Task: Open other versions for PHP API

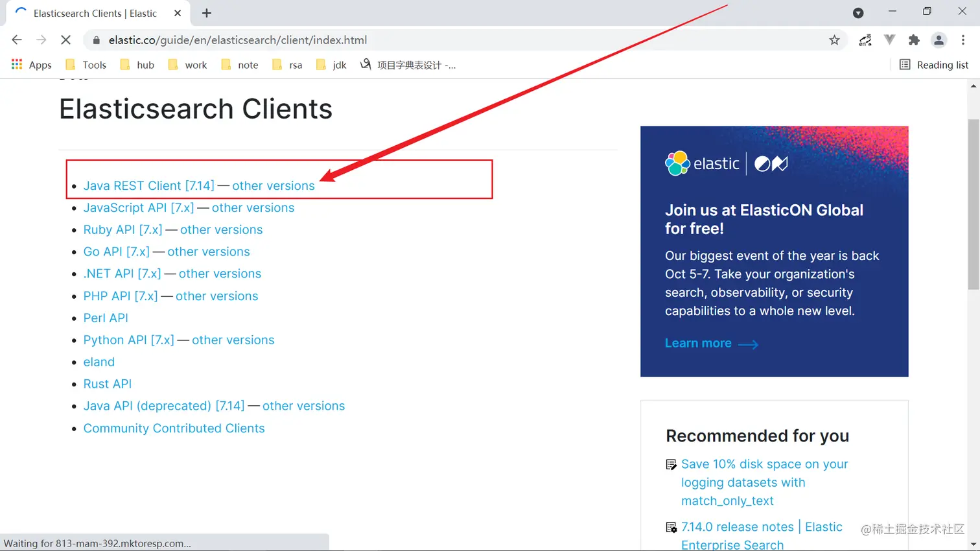Action: coord(216,296)
